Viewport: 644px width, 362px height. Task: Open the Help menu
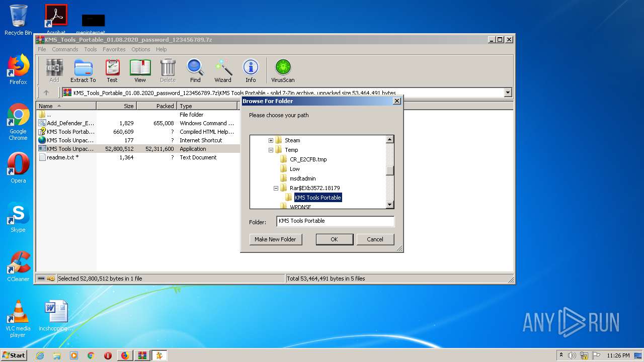click(x=161, y=49)
